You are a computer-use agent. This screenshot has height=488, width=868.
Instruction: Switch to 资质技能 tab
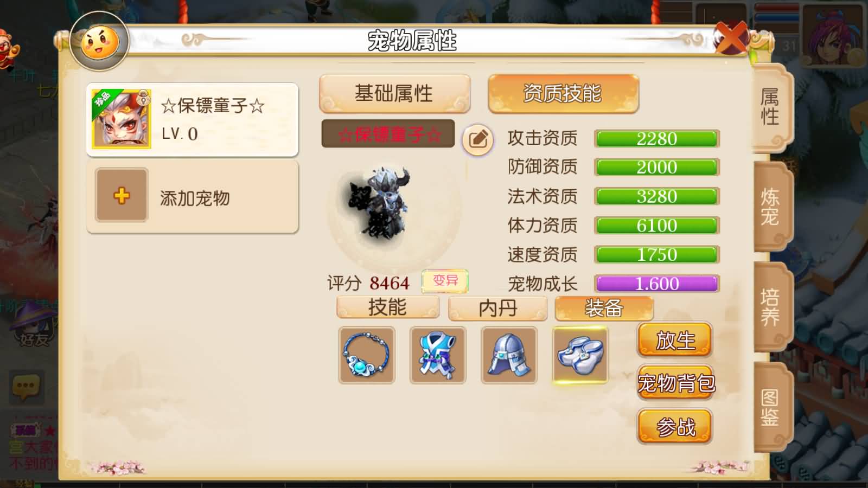(563, 94)
